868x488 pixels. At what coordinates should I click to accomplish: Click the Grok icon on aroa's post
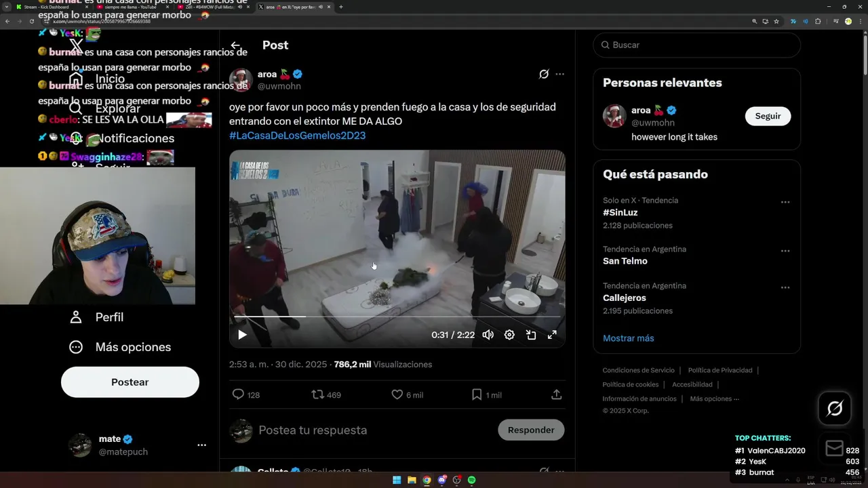544,74
